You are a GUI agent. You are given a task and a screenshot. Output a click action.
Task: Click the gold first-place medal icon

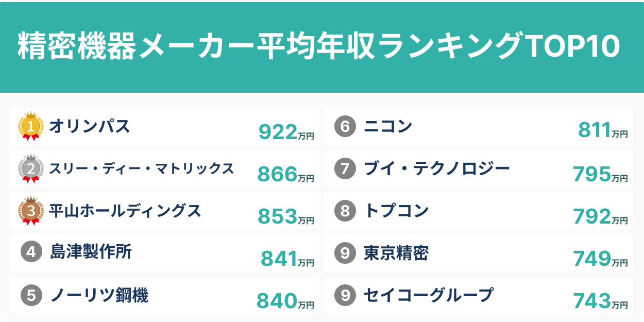(x=30, y=126)
